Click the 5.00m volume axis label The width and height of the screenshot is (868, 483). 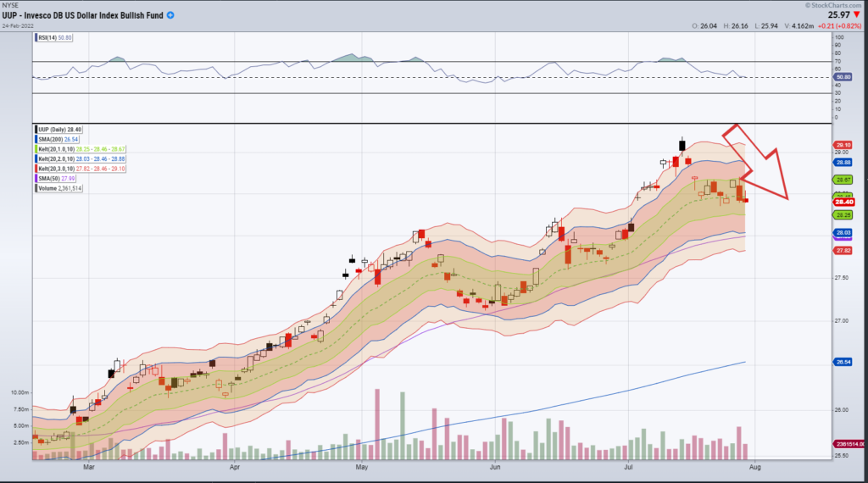point(21,426)
